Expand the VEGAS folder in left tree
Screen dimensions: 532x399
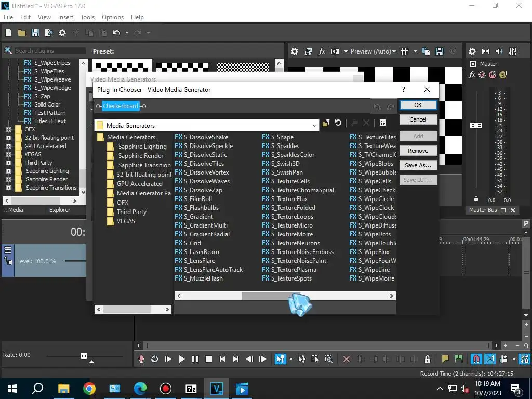point(8,154)
